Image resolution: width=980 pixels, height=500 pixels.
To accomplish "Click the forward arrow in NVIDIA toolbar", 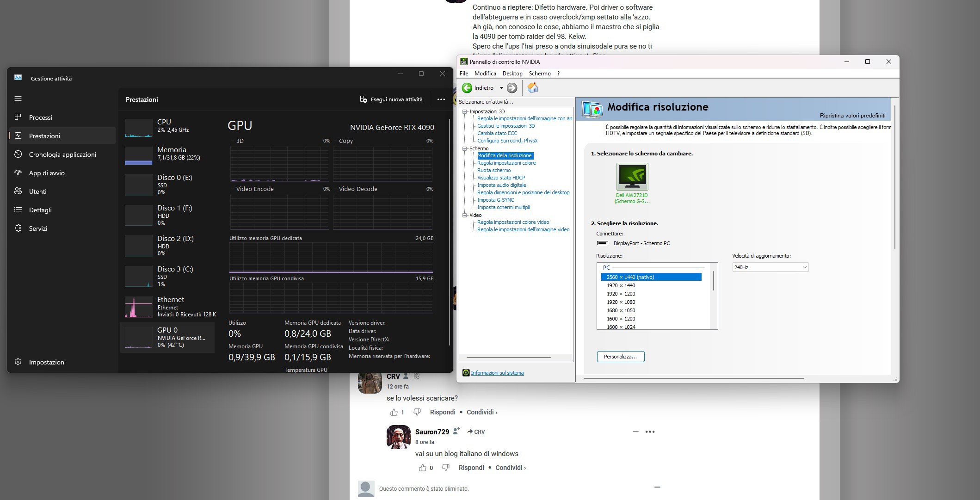I will (x=512, y=88).
